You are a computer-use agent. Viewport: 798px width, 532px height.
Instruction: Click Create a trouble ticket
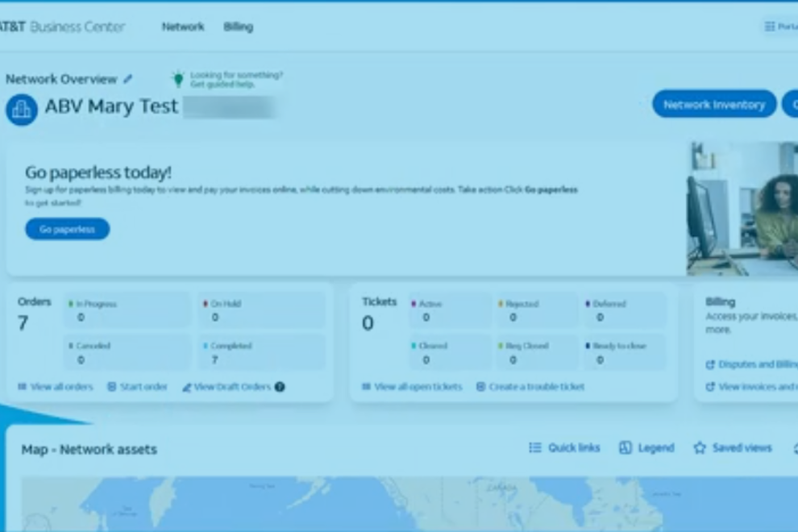coord(530,387)
